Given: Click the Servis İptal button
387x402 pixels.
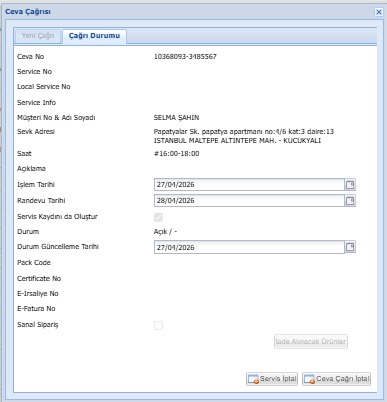Looking at the screenshot, I should click(272, 379).
